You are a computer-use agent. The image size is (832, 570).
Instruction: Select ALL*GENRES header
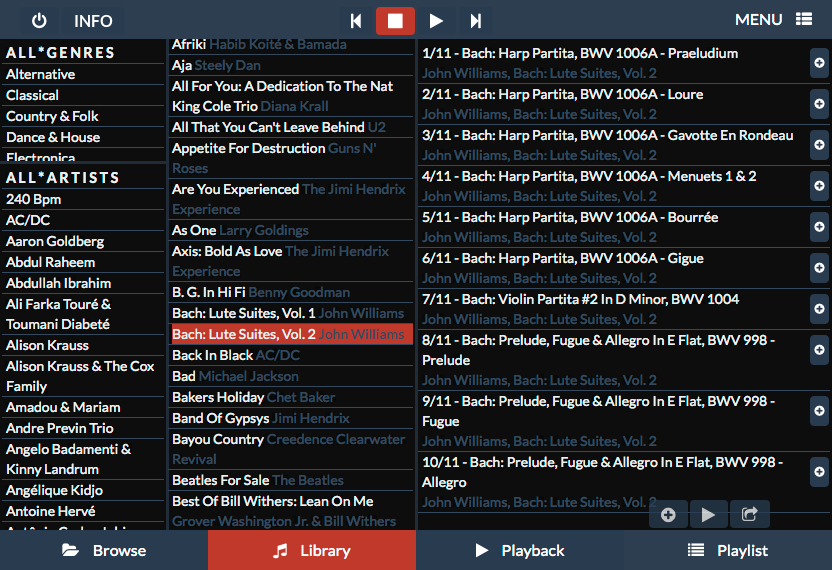click(x=83, y=53)
